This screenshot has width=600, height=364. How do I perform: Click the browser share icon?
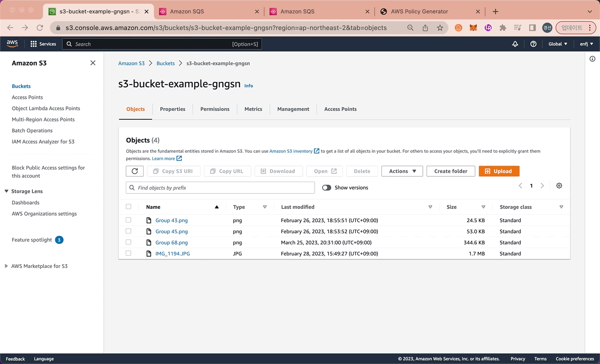coord(425,28)
